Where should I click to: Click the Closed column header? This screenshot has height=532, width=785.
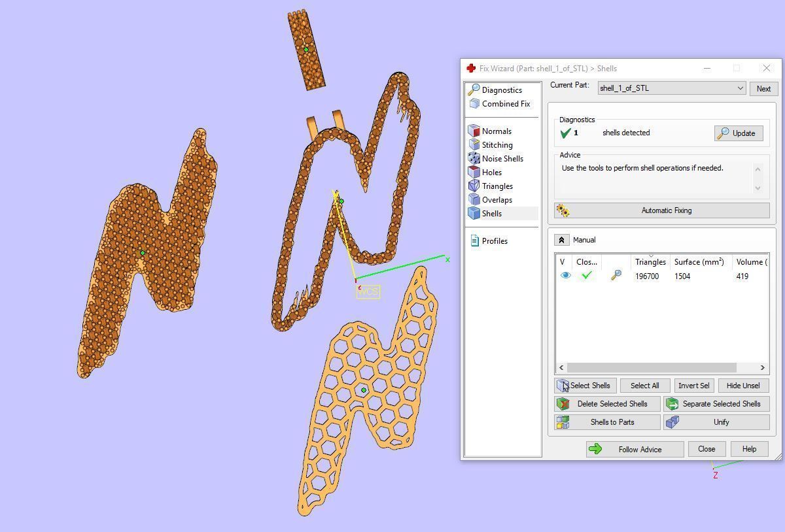coord(587,262)
